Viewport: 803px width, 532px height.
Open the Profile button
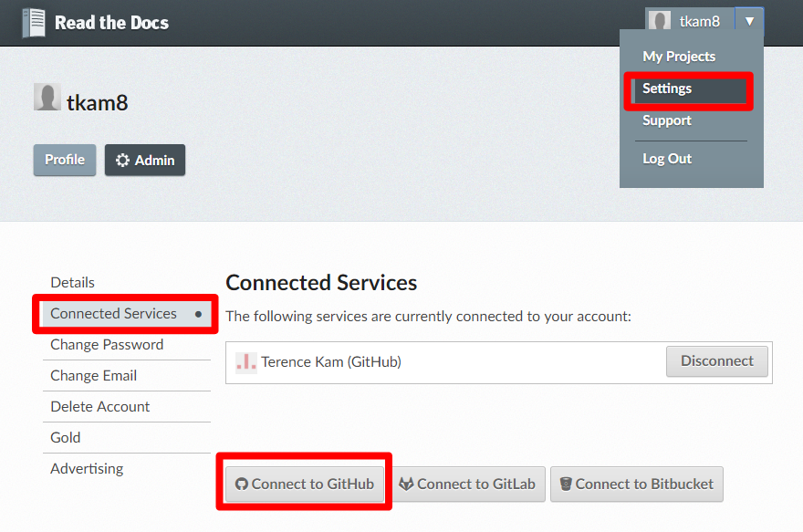[65, 160]
